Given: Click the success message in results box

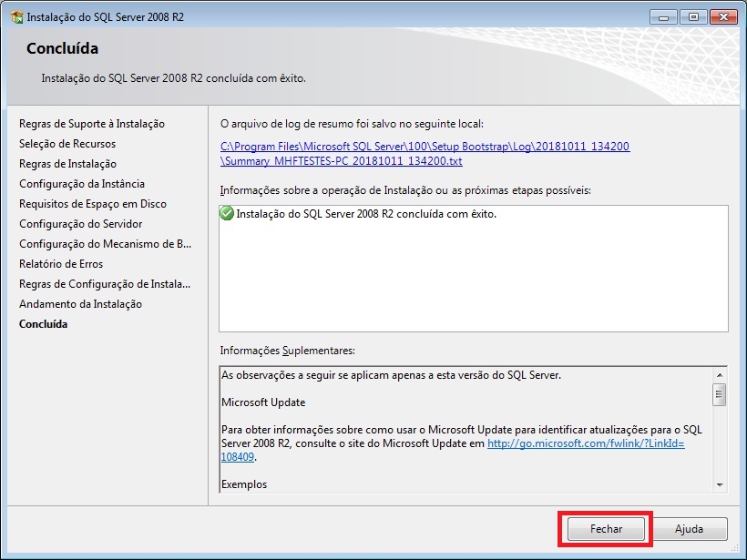Looking at the screenshot, I should [366, 214].
